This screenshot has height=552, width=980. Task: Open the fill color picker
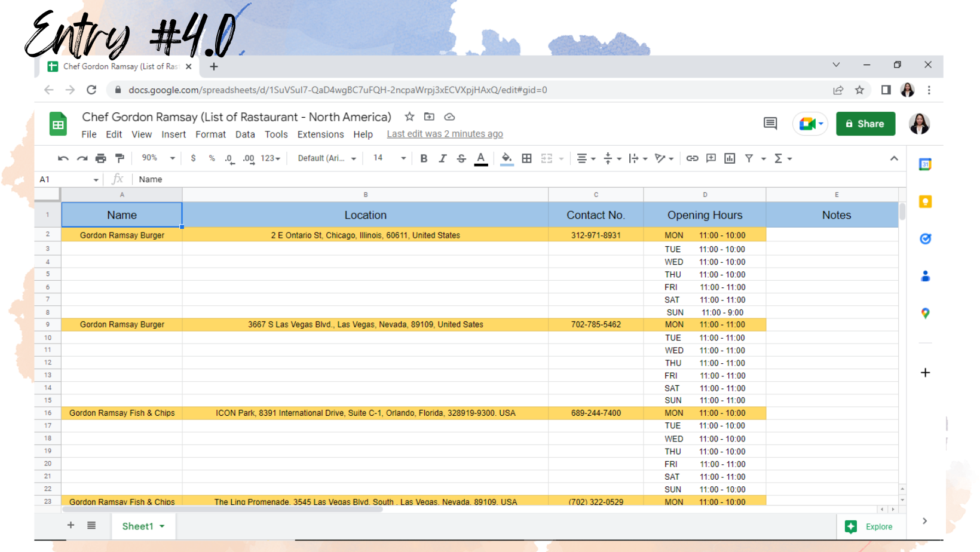[507, 158]
